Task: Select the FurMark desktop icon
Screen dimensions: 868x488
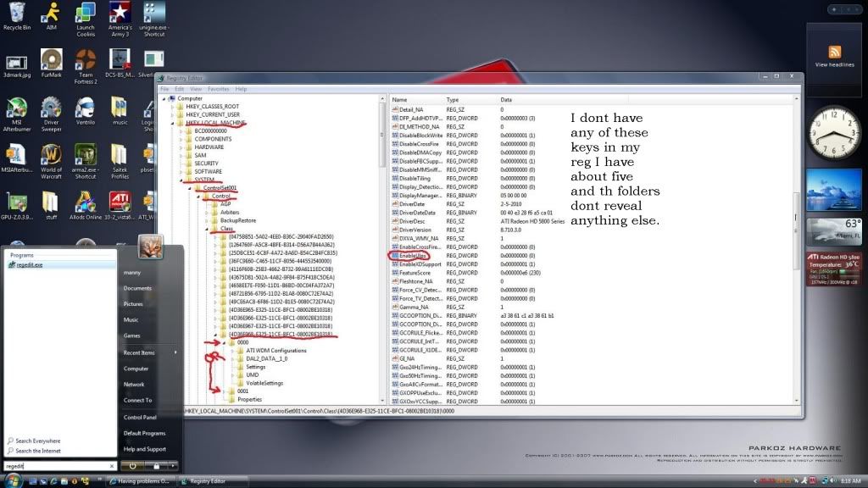Action: pyautogui.click(x=51, y=64)
